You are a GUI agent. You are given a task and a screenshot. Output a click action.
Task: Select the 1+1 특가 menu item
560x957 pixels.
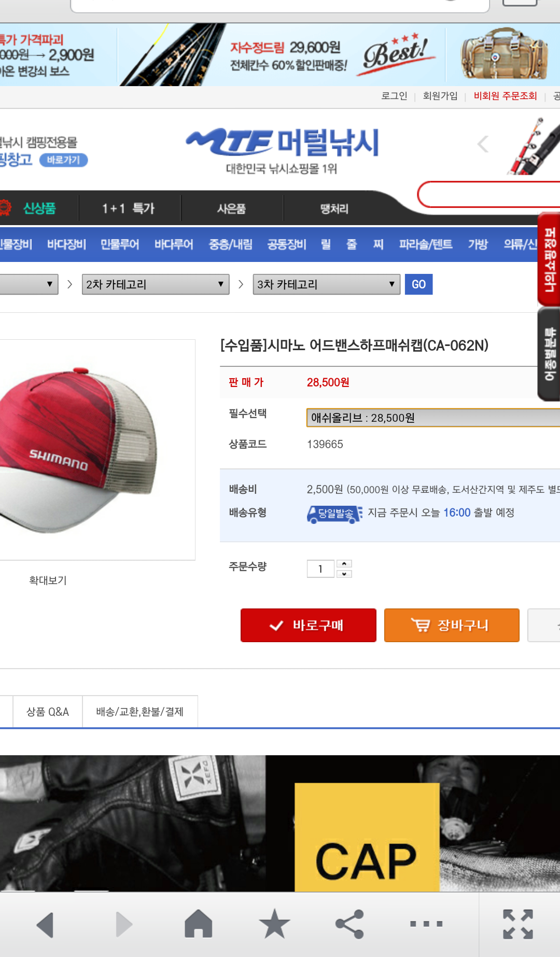(x=128, y=209)
